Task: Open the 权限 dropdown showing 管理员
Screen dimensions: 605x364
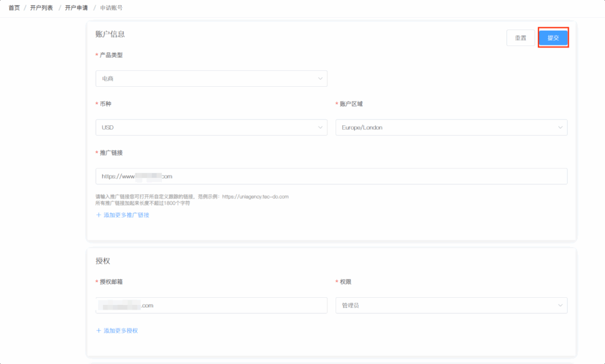Action: point(451,305)
